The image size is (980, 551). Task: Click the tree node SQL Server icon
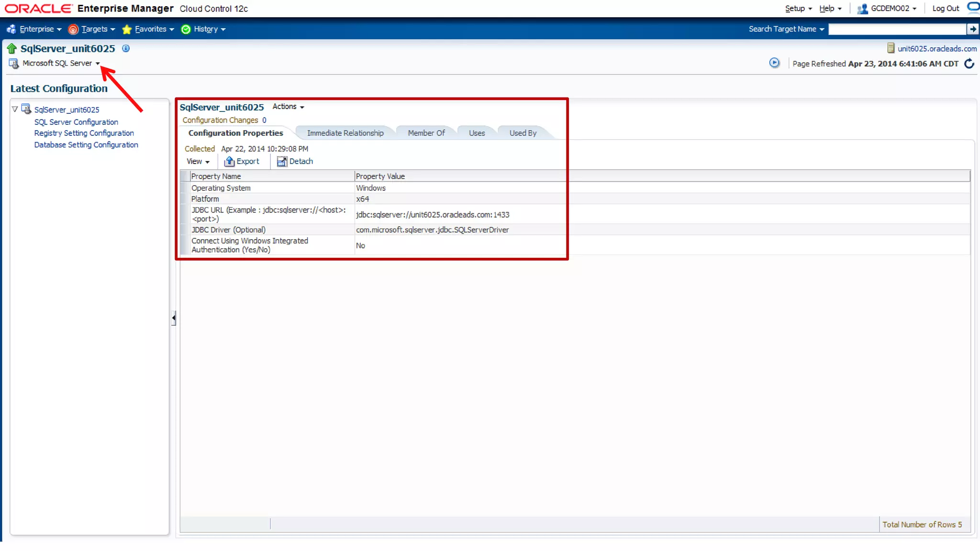[26, 109]
